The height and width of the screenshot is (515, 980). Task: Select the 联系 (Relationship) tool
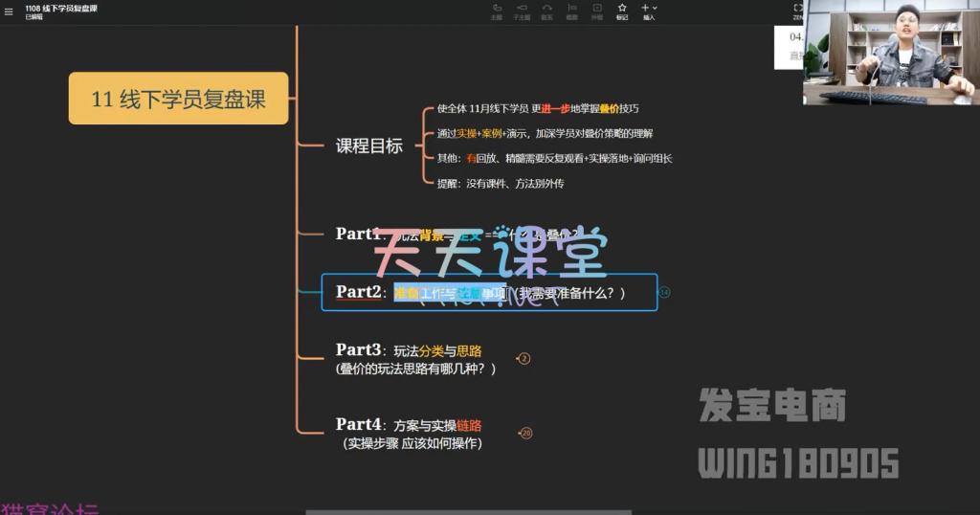(546, 11)
